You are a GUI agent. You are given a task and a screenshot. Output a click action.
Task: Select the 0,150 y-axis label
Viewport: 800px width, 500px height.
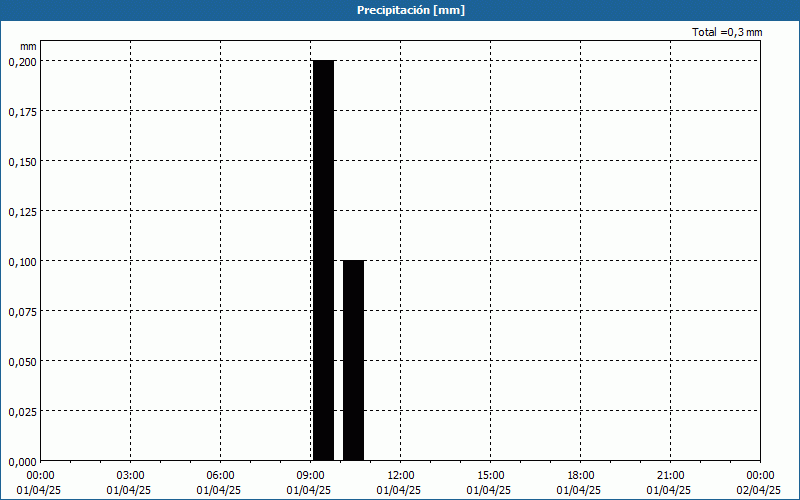(22, 162)
